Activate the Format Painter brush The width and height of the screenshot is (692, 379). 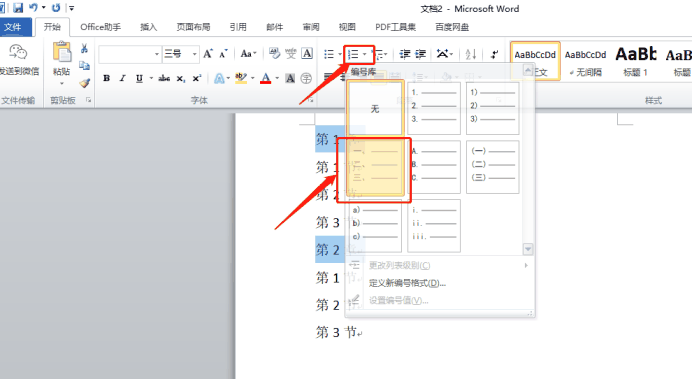(84, 83)
